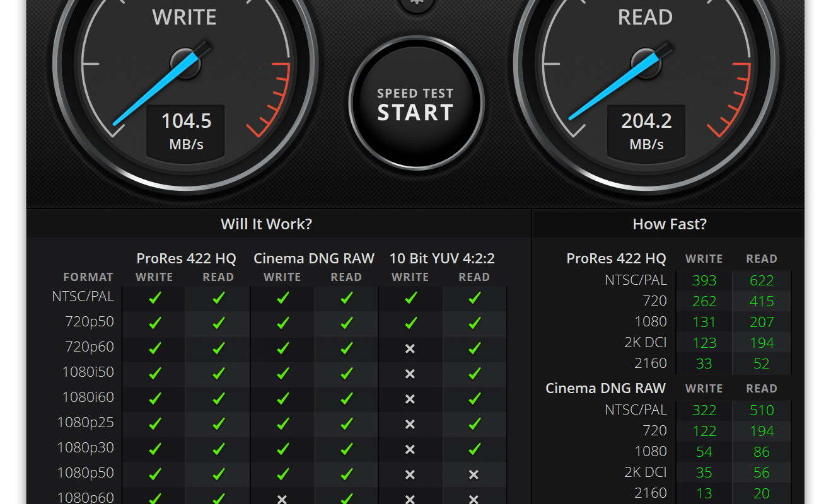Click 720p60 ProRes 422 HQ write checkmark
This screenshot has width=831, height=504.
tap(154, 348)
